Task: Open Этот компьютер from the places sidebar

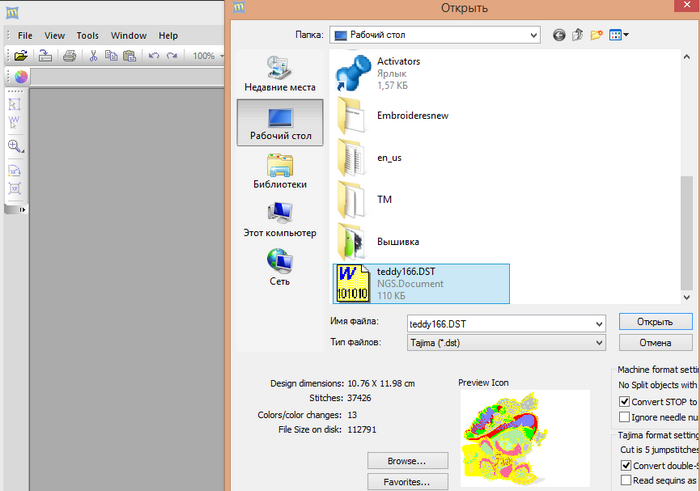Action: coord(280,220)
